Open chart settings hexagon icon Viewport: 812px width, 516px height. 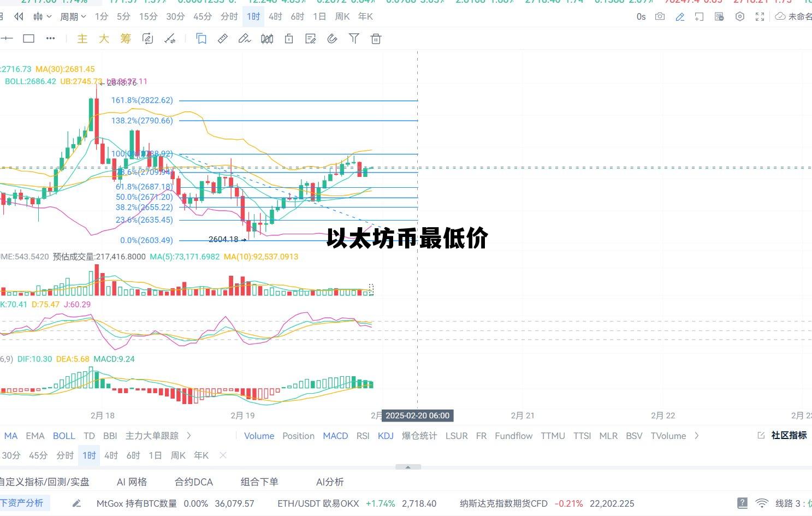pyautogui.click(x=739, y=17)
